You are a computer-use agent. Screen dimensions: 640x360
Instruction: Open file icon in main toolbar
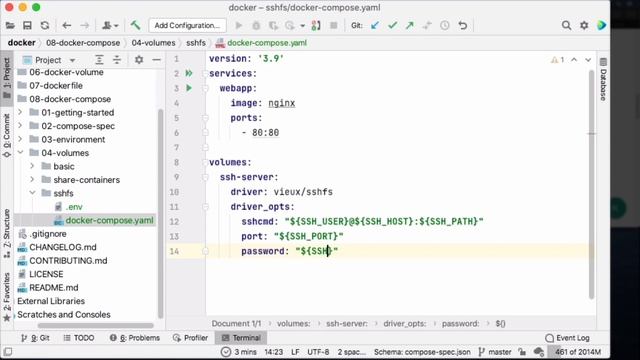pyautogui.click(x=10, y=25)
